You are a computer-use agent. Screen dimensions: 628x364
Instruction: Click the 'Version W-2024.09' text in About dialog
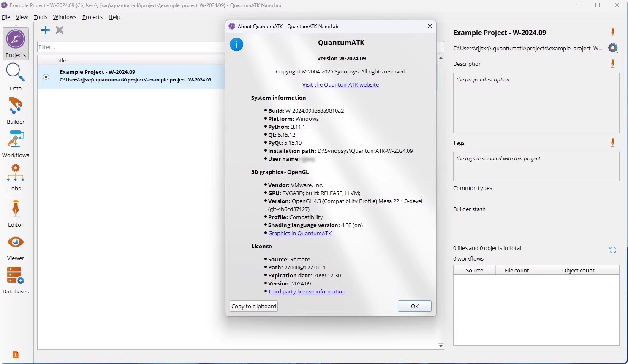(x=341, y=58)
